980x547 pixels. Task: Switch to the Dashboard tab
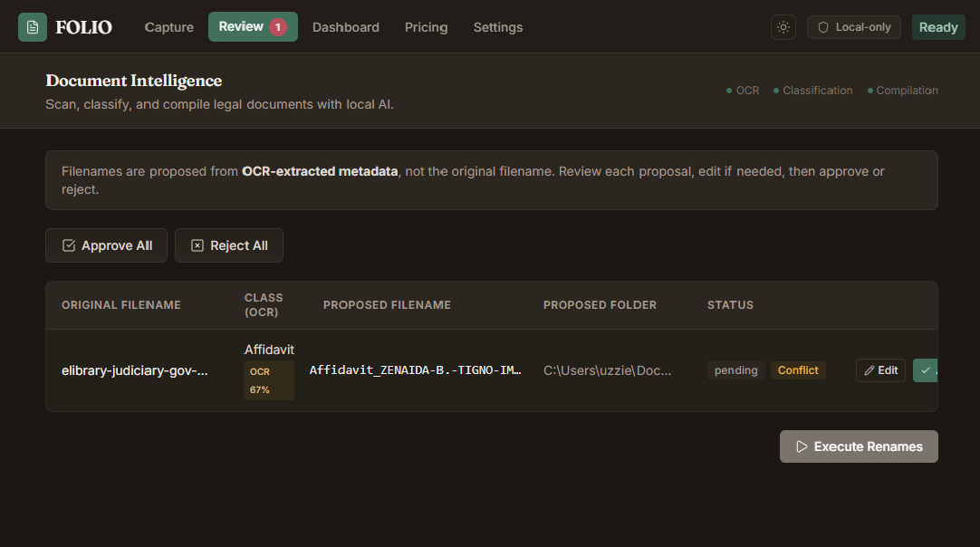[x=346, y=27]
